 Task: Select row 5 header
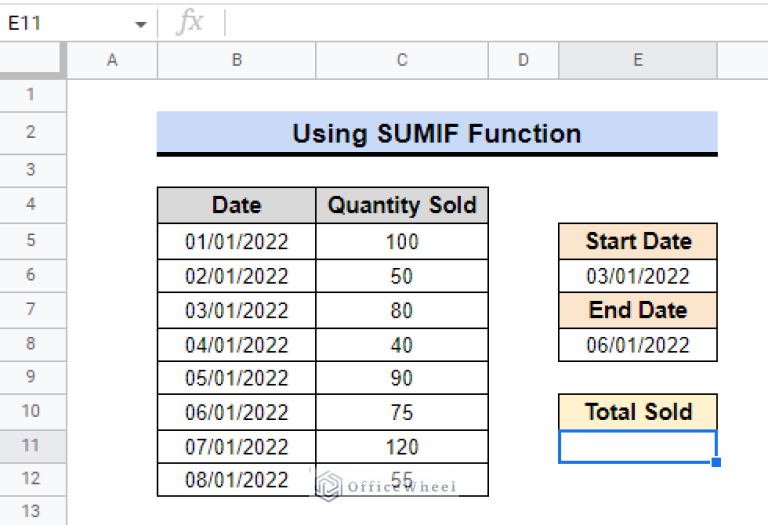tap(32, 241)
